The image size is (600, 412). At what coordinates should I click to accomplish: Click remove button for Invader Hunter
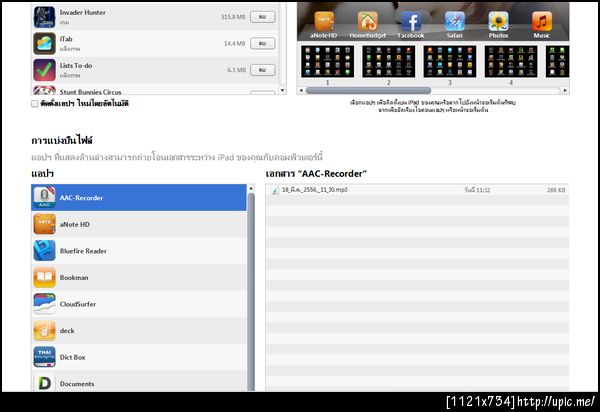[x=262, y=17]
